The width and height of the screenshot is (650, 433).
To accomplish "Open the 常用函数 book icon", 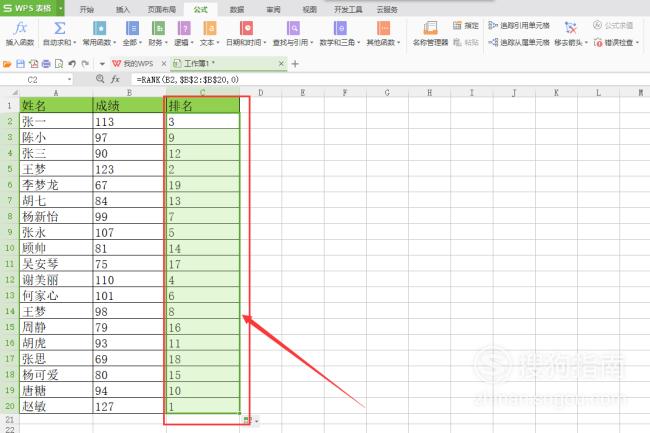I will pyautogui.click(x=99, y=28).
